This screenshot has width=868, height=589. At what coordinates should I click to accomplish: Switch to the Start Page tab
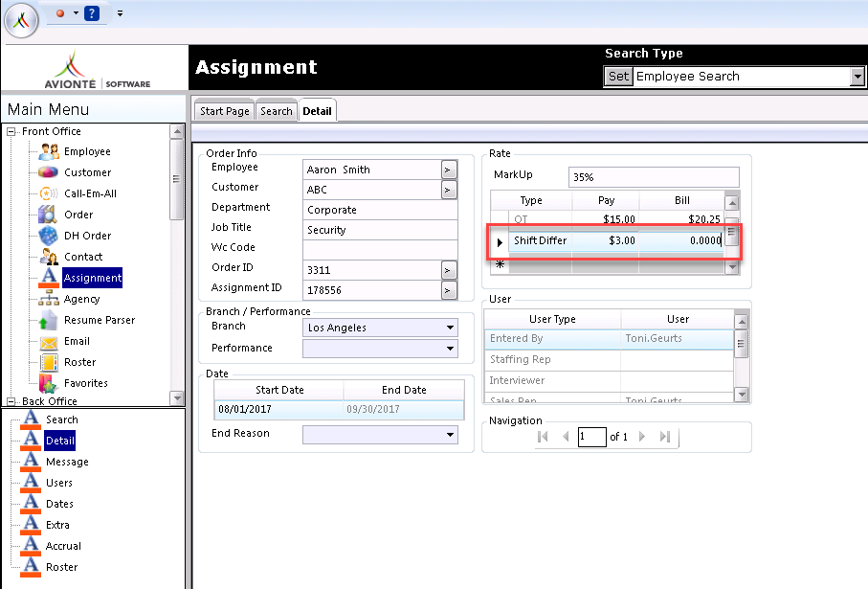[x=224, y=111]
